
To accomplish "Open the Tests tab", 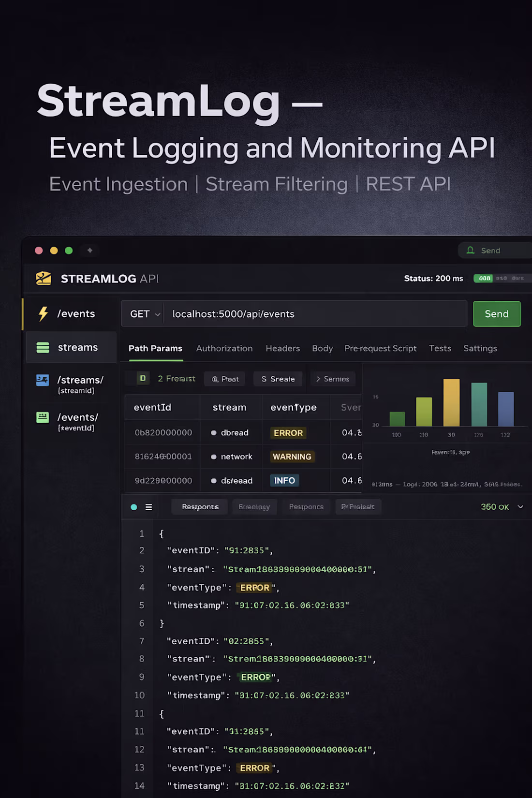I will pos(440,348).
